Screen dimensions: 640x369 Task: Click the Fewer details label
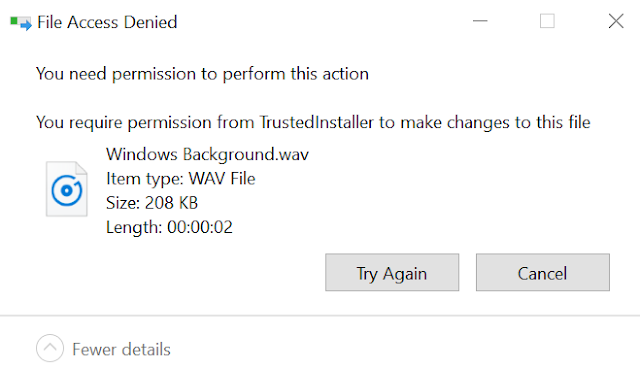[x=121, y=349]
